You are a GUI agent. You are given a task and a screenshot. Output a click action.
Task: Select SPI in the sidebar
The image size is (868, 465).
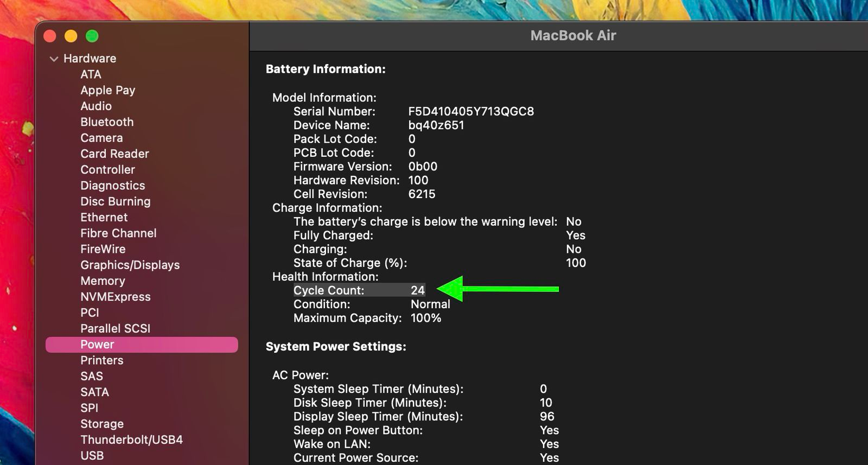pos(90,408)
